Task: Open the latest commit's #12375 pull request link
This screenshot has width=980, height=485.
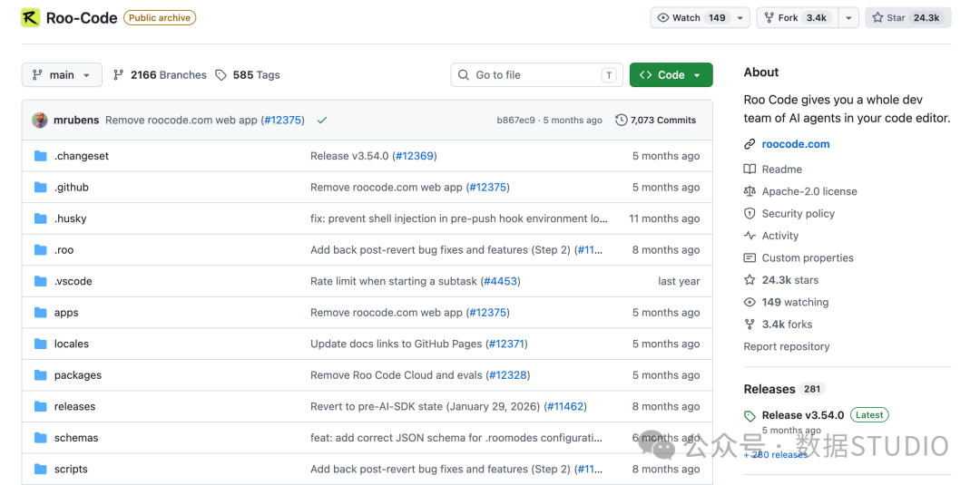Action: pos(282,120)
